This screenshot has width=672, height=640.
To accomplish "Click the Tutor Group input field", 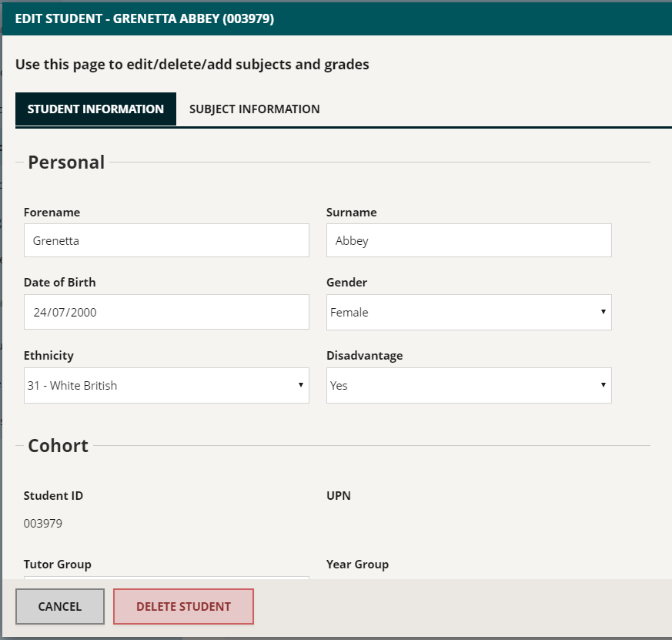I will point(166,578).
